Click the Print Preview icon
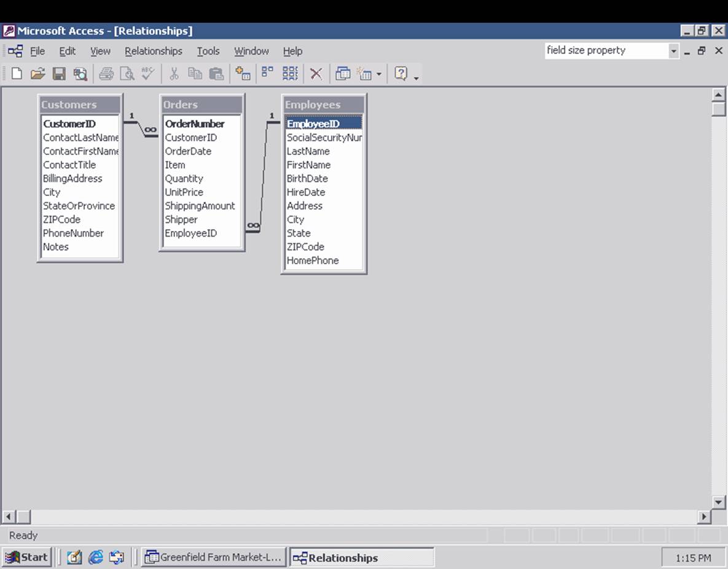 coord(127,74)
